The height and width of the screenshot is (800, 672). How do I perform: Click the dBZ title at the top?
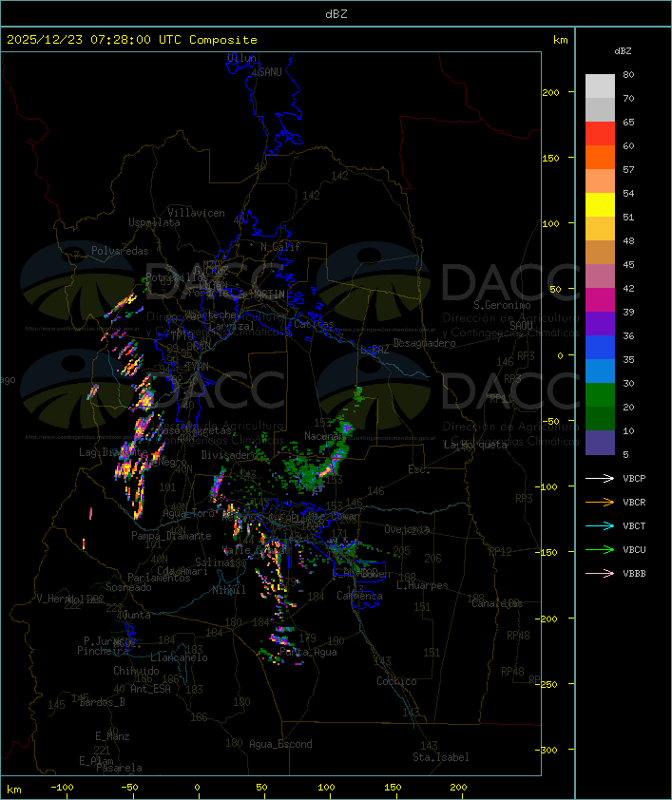point(336,14)
